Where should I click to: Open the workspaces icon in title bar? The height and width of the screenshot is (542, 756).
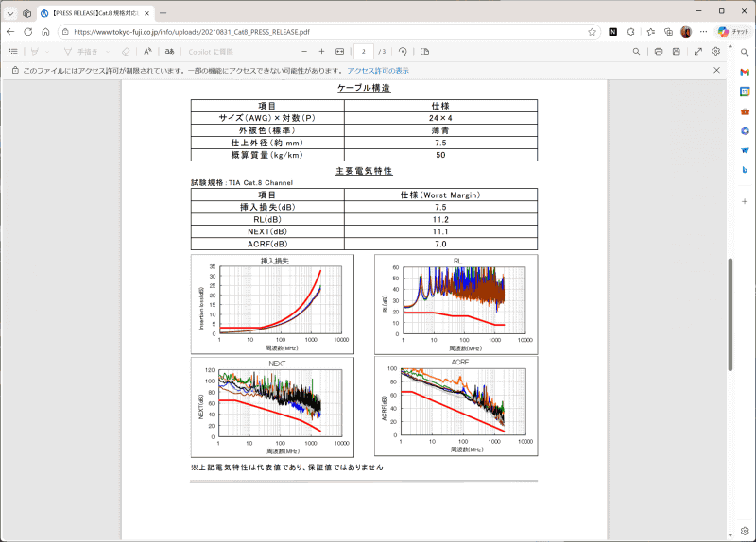click(27, 13)
